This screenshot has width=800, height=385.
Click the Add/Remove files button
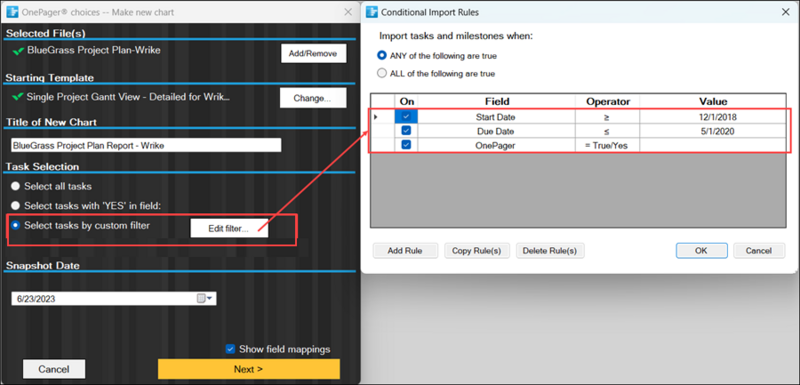tap(313, 54)
